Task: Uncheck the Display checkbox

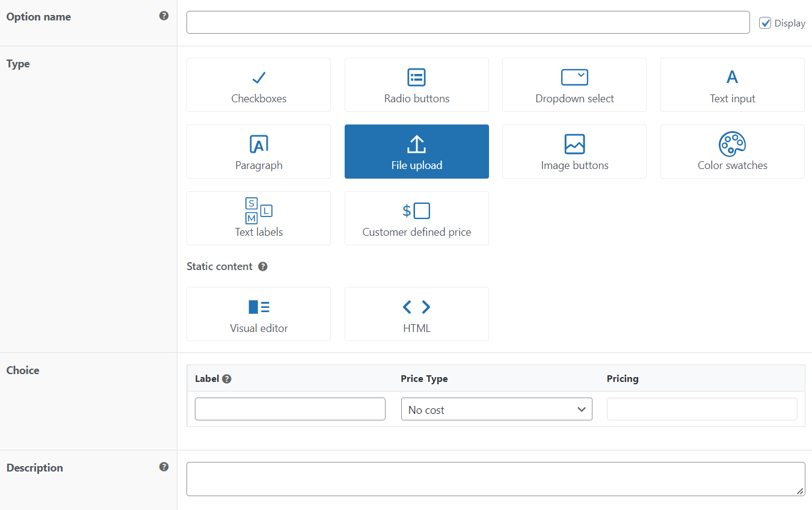Action: pyautogui.click(x=765, y=23)
